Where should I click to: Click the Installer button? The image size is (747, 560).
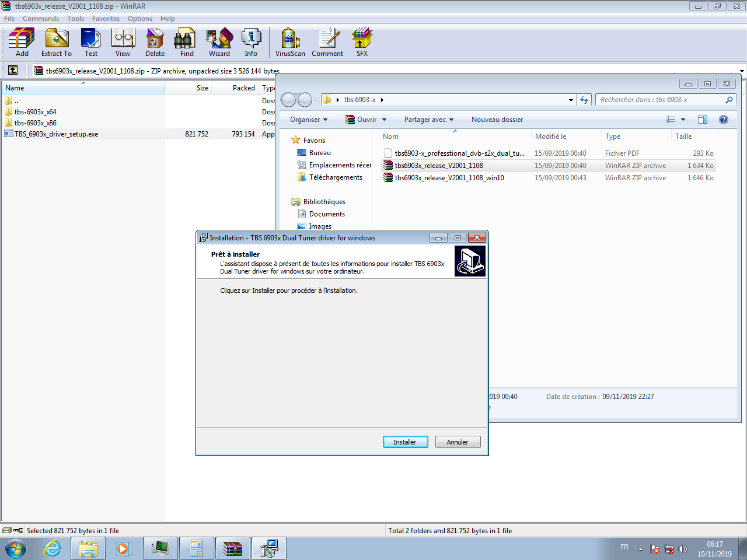tap(405, 442)
